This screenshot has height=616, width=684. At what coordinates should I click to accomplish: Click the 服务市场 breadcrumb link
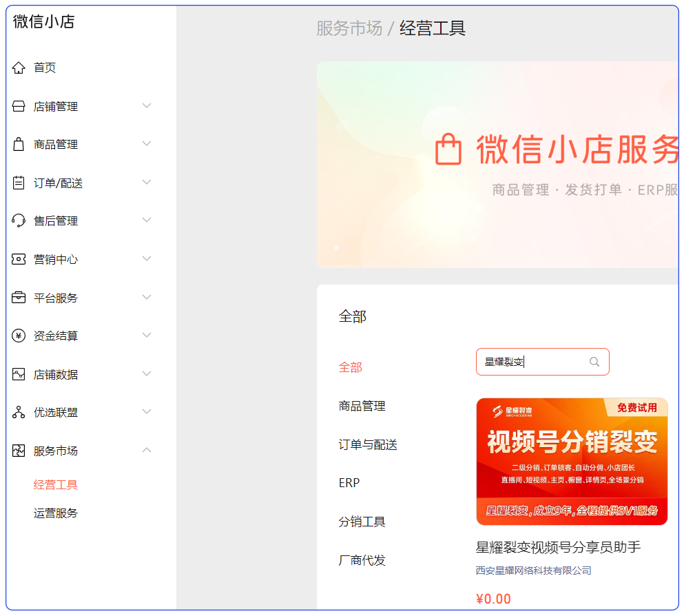point(349,28)
